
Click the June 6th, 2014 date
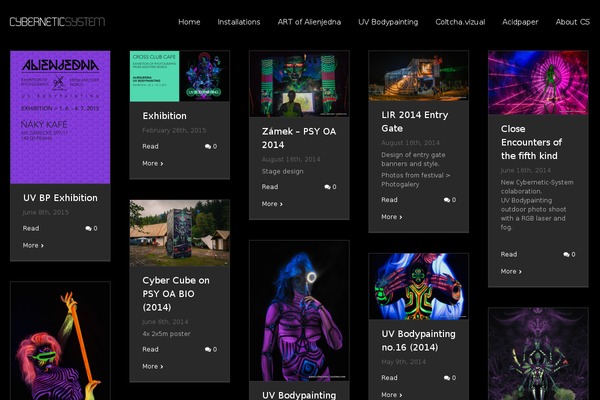[x=165, y=322]
